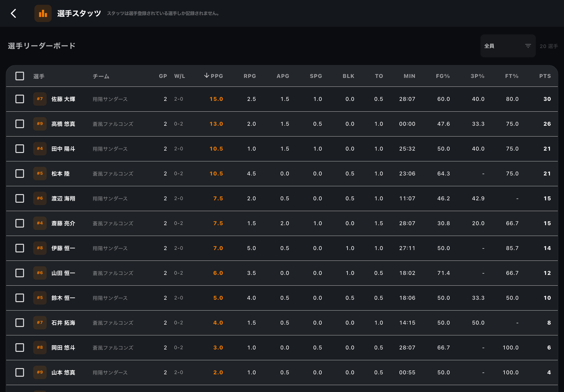Check the select-all checkbox in header

(20, 76)
